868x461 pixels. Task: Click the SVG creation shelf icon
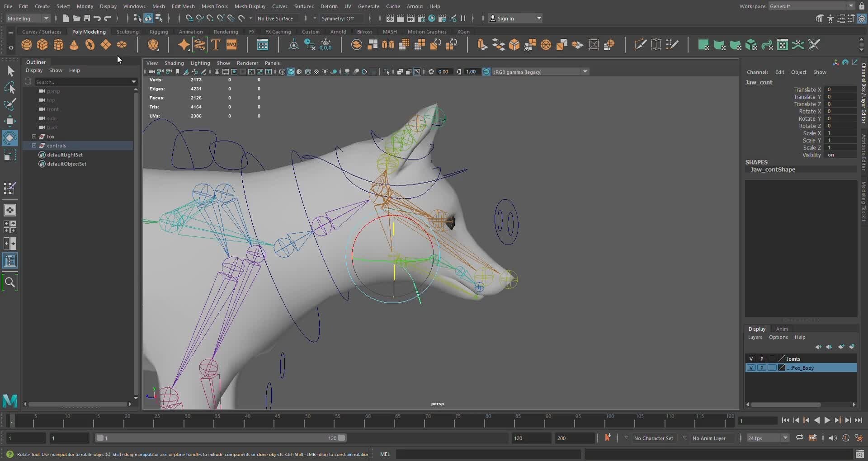coord(231,44)
